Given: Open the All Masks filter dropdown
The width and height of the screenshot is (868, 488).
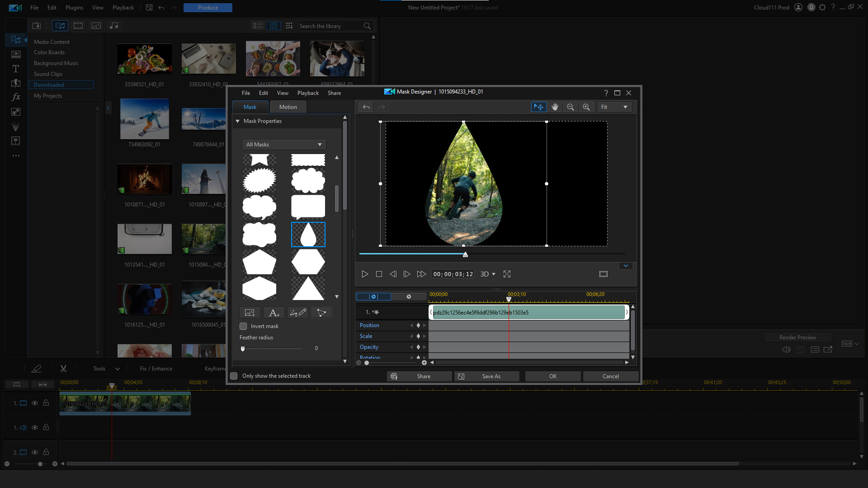Looking at the screenshot, I should coord(283,144).
